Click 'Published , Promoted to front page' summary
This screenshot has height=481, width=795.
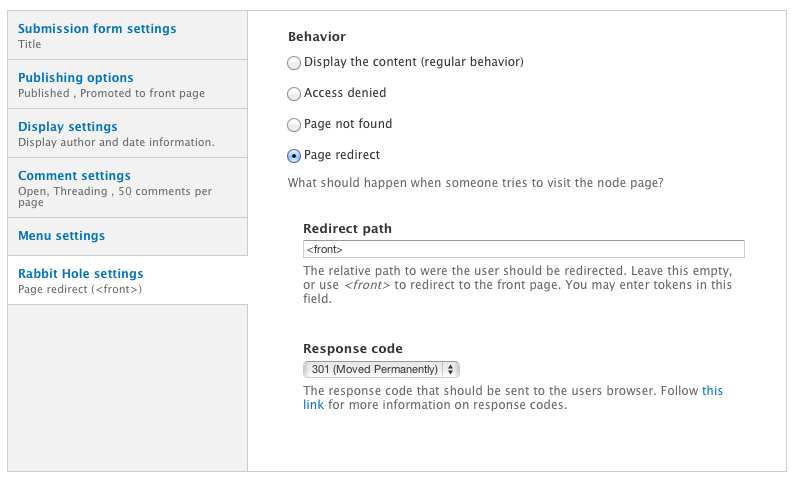112,93
